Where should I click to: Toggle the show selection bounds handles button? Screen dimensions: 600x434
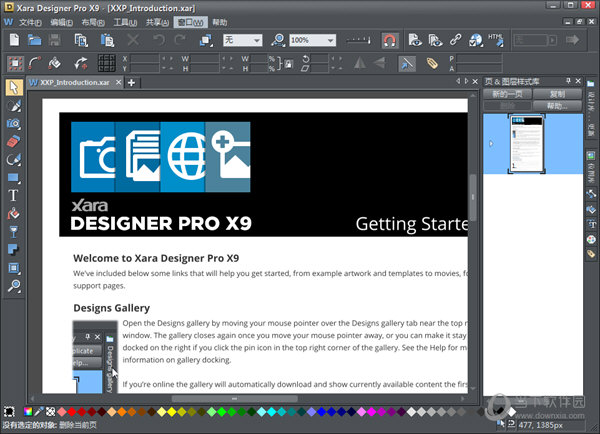point(15,63)
